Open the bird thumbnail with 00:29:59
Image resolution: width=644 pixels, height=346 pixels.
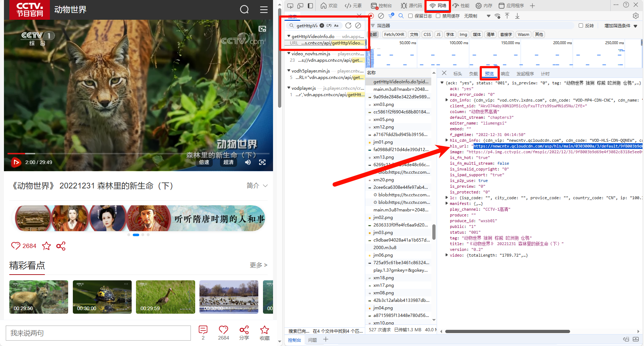165,297
